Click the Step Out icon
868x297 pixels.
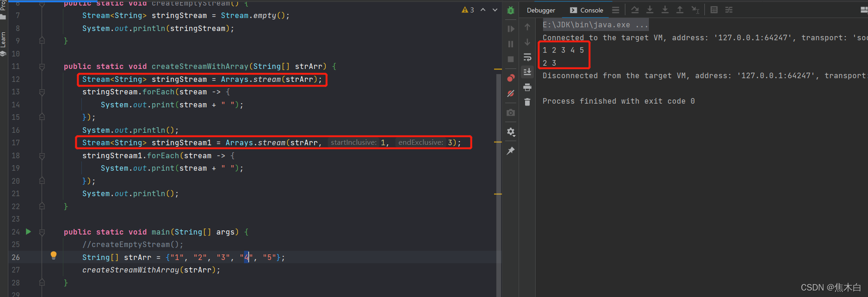(680, 10)
